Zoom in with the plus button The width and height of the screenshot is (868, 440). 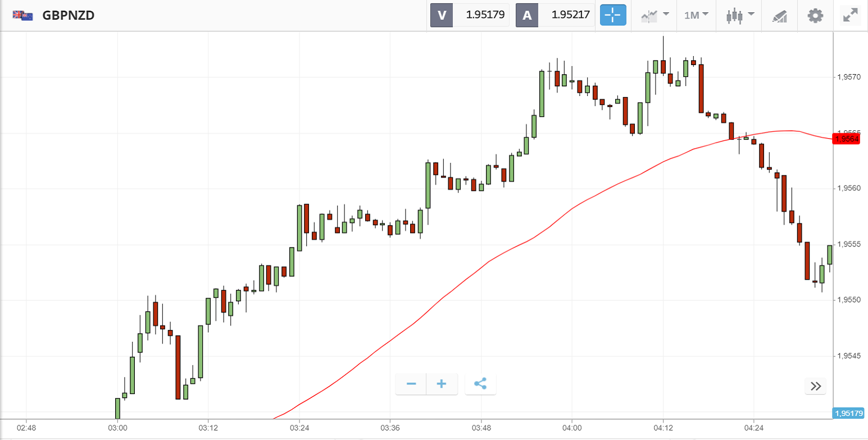coord(442,384)
